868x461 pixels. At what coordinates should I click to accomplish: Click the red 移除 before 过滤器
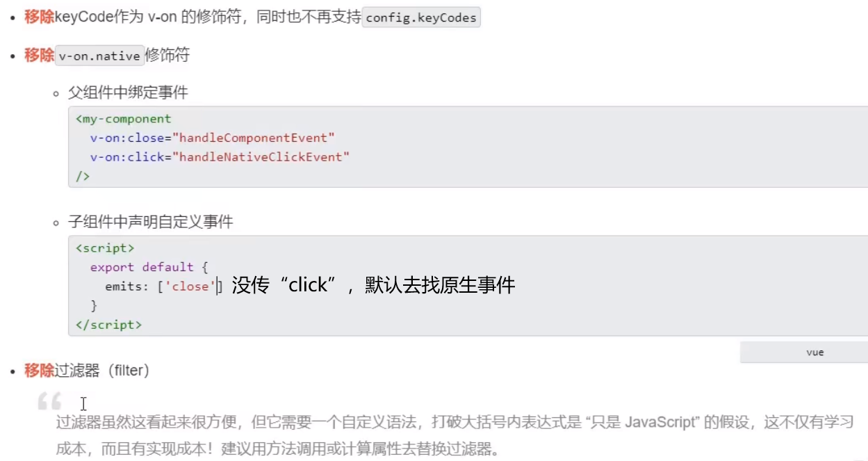click(39, 371)
